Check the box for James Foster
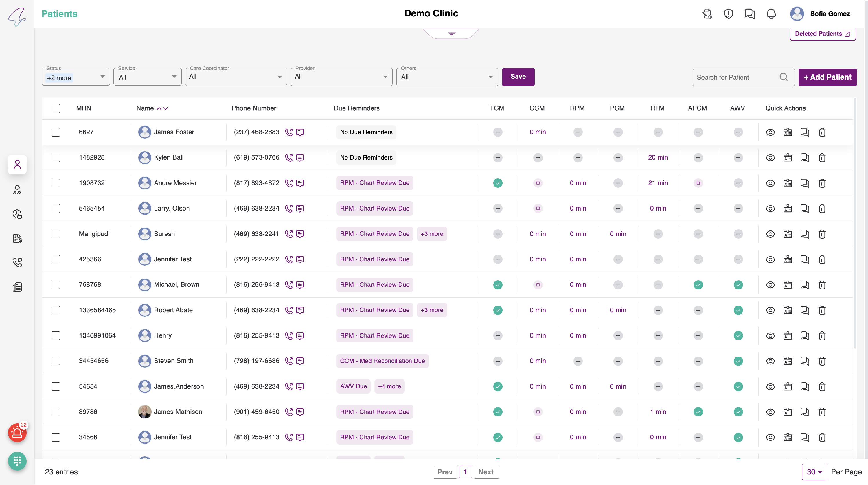Viewport: 868px width, 485px height. [x=56, y=132]
